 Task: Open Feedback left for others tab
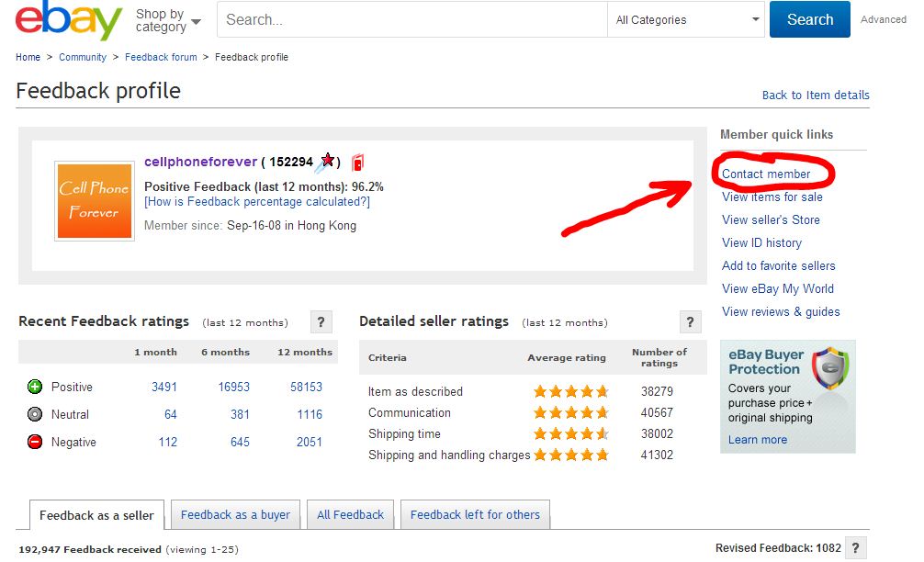click(475, 515)
